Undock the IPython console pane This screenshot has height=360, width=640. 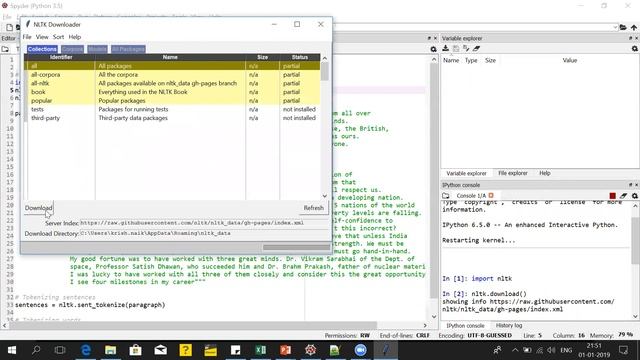pyautogui.click(x=630, y=185)
